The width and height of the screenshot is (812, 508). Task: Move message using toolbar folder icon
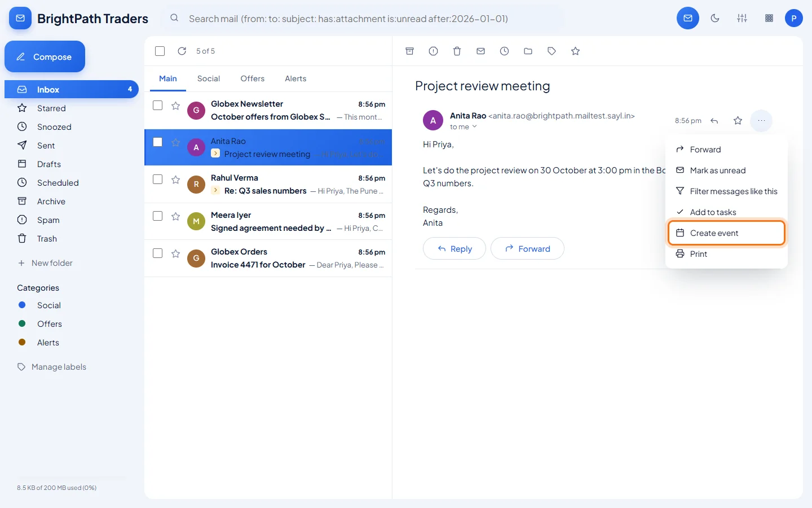click(528, 51)
